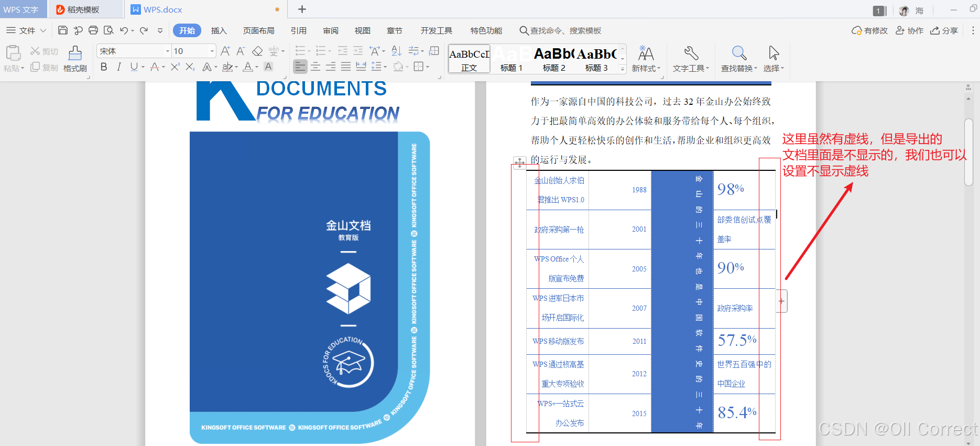The height and width of the screenshot is (446, 980).
Task: Undo the last action
Action: point(124,30)
